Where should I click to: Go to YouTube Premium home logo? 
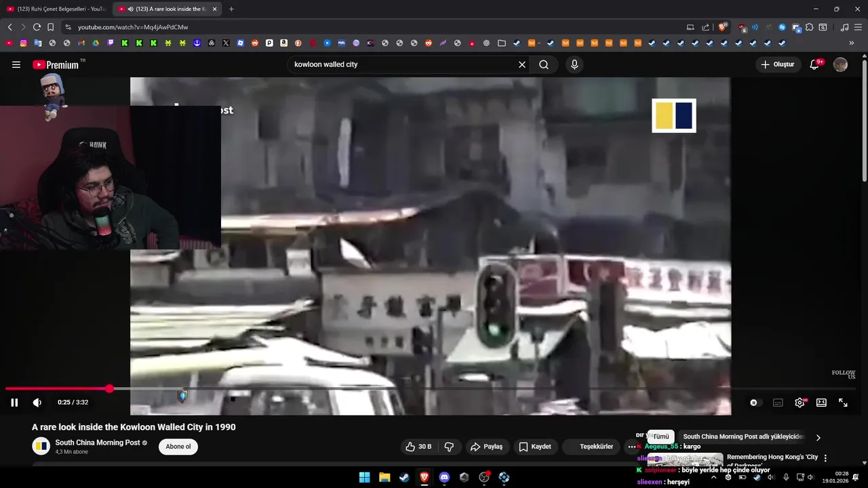coord(56,64)
